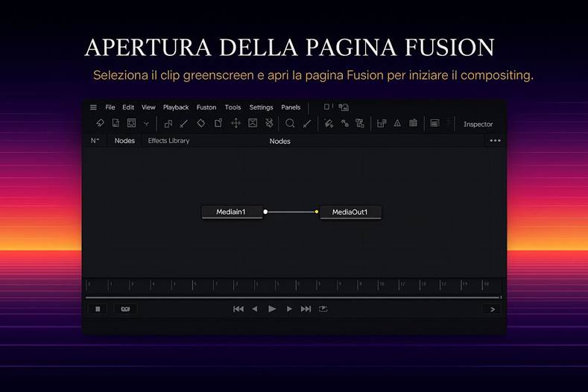Screen dimensions: 588x392
Task: Click the N" tab left of Nodes
Action: (95, 141)
